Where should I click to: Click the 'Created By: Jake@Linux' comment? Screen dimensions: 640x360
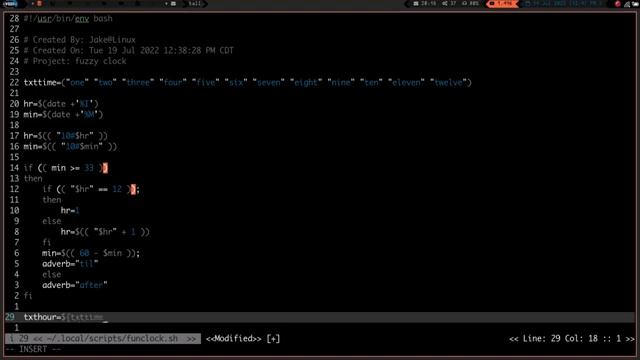[x=80, y=40]
